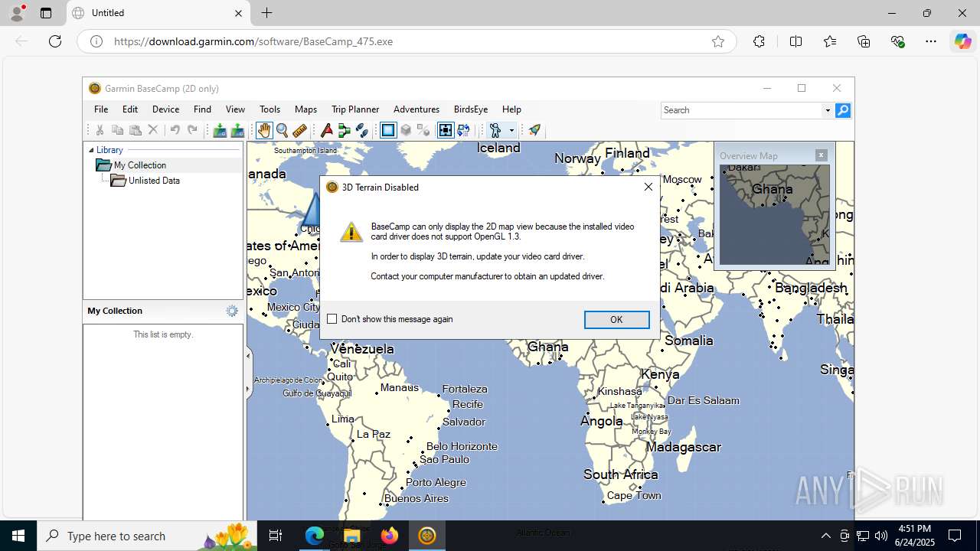This screenshot has width=980, height=551.
Task: Open the My Collection gear options icon
Action: point(232,311)
